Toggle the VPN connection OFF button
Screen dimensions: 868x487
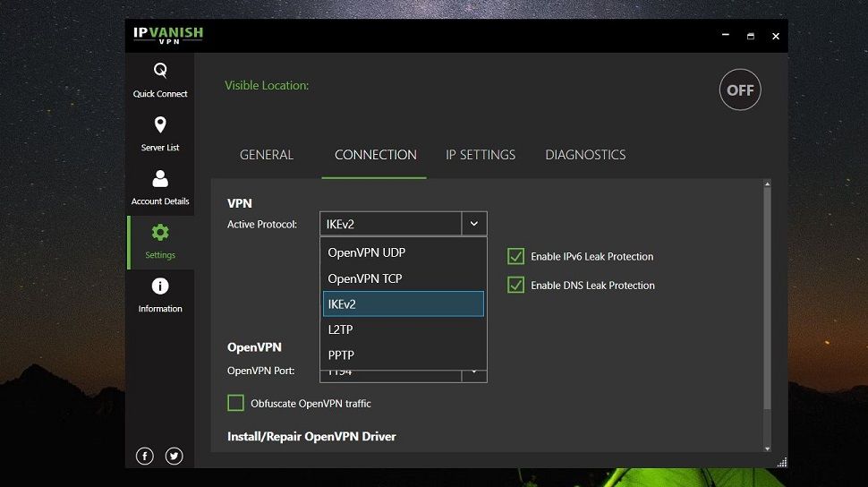pos(740,90)
